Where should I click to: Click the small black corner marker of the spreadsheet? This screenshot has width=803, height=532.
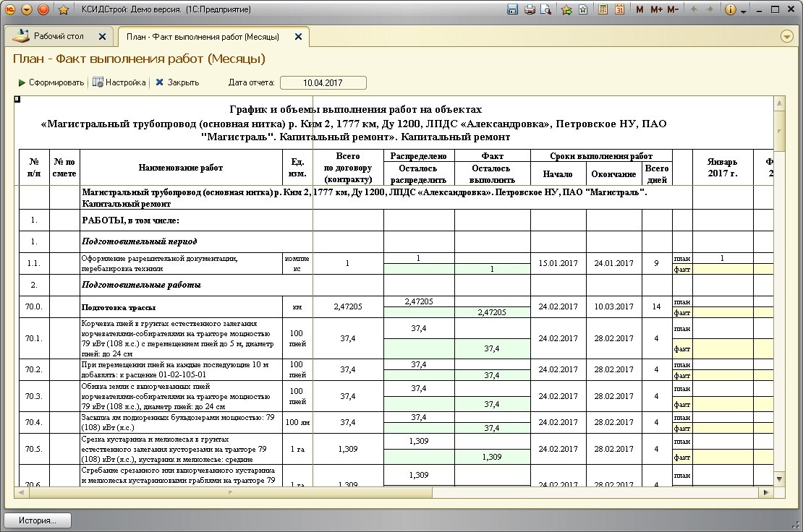[x=17, y=99]
